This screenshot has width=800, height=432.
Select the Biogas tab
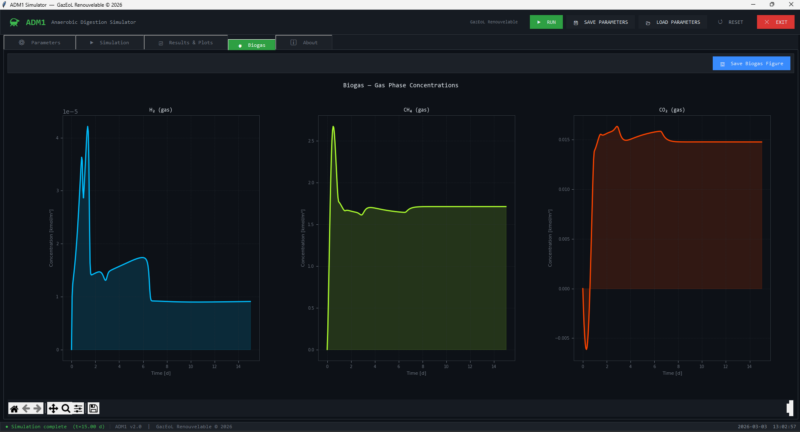[x=251, y=44]
